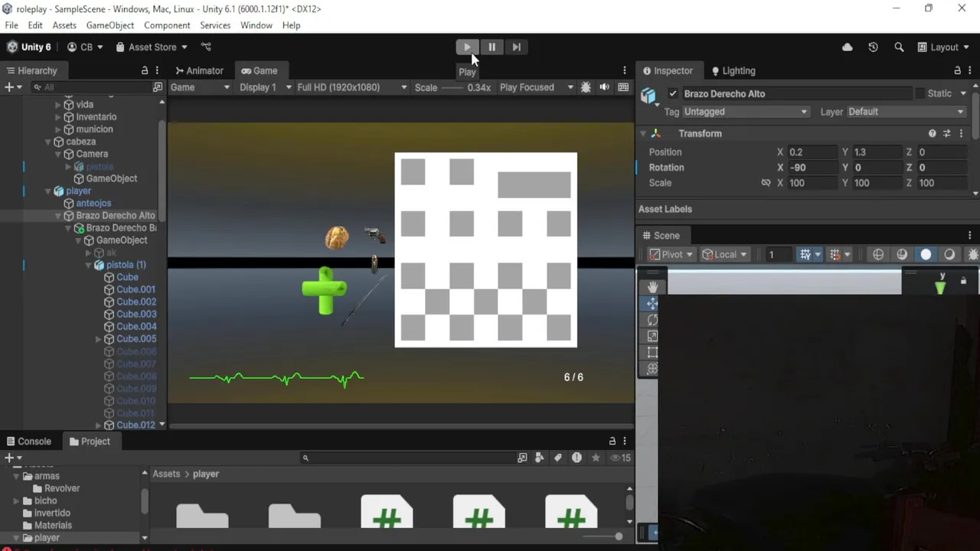The image size is (980, 551).
Task: Open the Transform component options menu
Action: (x=961, y=133)
